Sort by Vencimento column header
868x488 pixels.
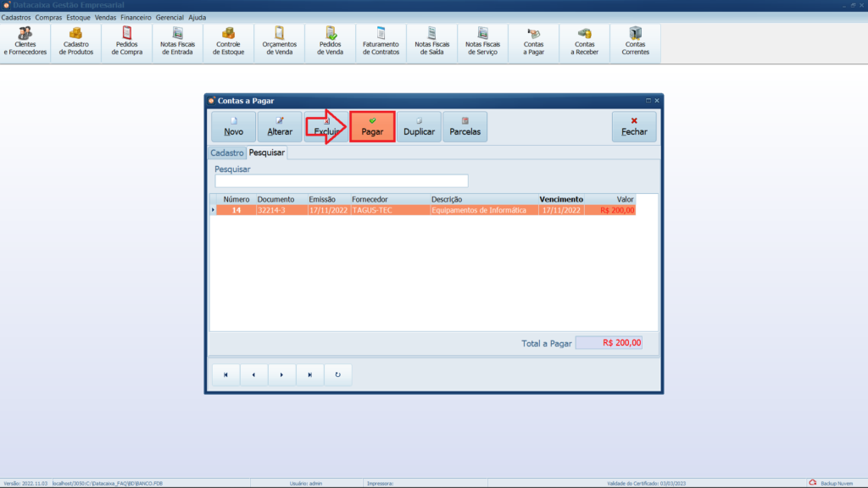coord(560,199)
